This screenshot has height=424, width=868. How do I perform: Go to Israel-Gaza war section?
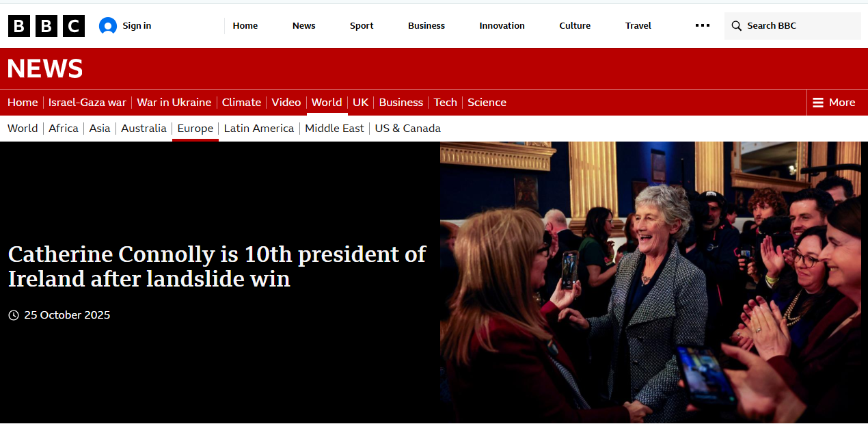87,103
